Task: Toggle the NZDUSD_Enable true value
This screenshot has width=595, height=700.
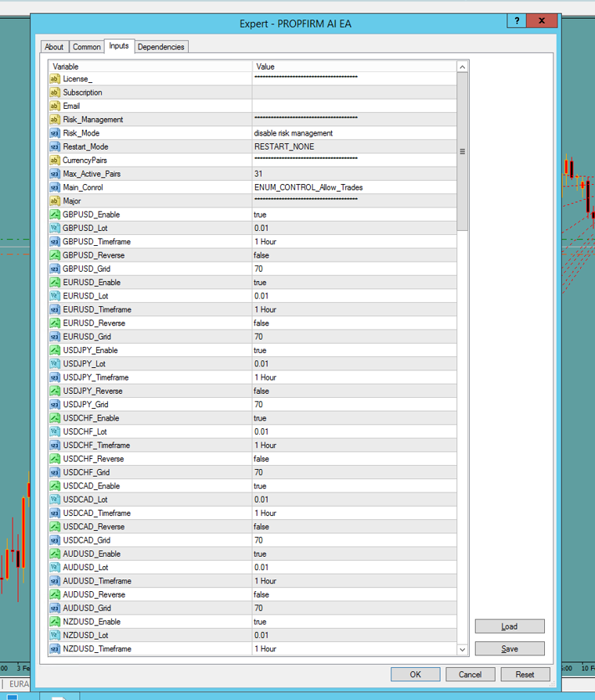Action: point(352,622)
